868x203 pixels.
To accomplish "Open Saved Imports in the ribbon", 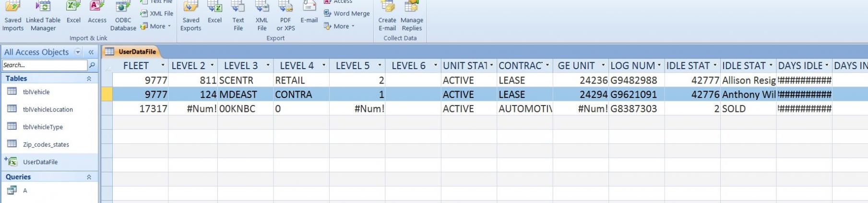I will (x=13, y=16).
